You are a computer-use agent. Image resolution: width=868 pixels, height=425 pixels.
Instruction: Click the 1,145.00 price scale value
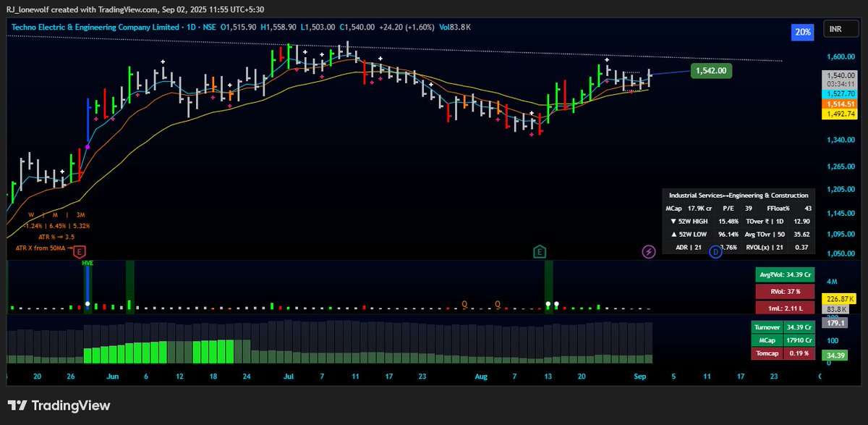coord(841,214)
